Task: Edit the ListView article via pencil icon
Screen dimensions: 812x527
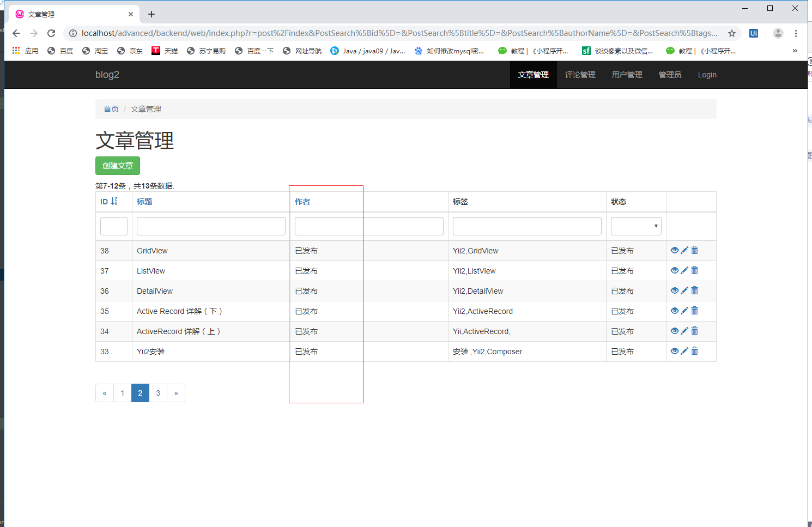Action: click(684, 270)
